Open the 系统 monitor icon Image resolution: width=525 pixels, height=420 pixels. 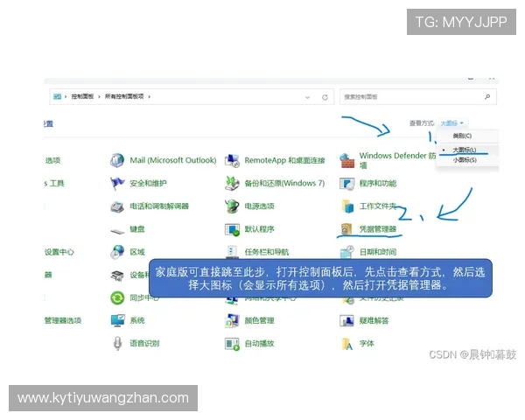[x=117, y=320]
